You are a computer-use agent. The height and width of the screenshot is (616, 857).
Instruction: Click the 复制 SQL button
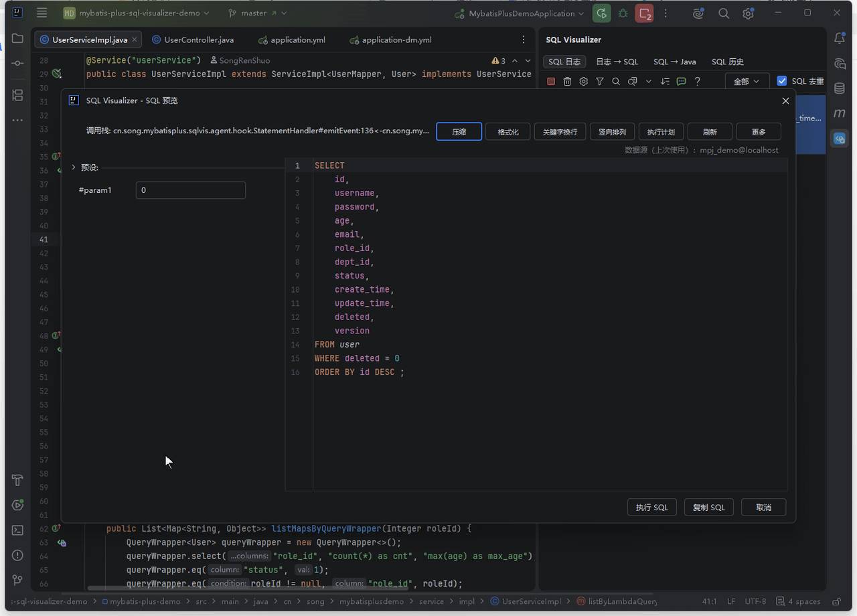pos(709,508)
